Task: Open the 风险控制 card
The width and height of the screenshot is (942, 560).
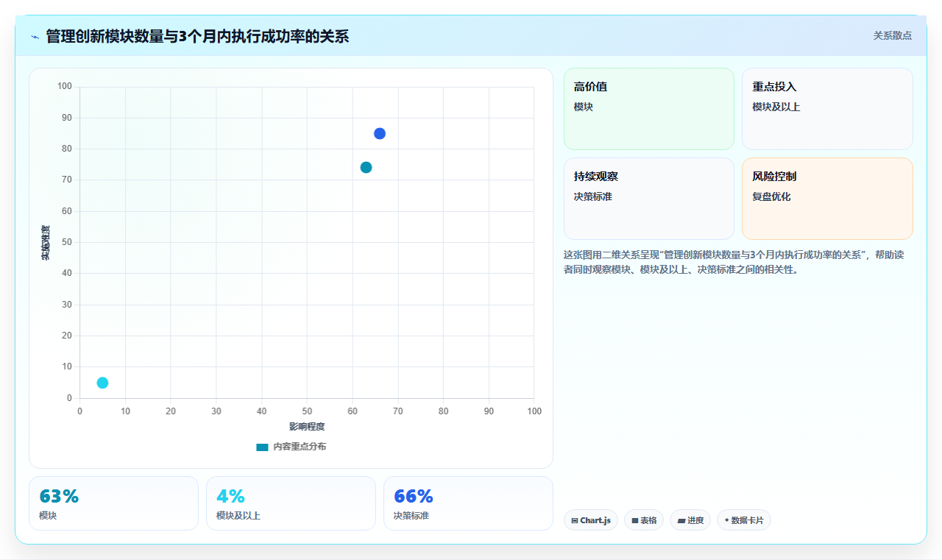Action: [827, 199]
